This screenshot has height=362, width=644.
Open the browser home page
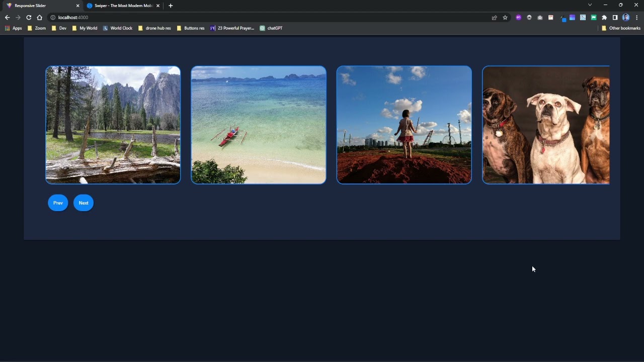click(x=40, y=18)
